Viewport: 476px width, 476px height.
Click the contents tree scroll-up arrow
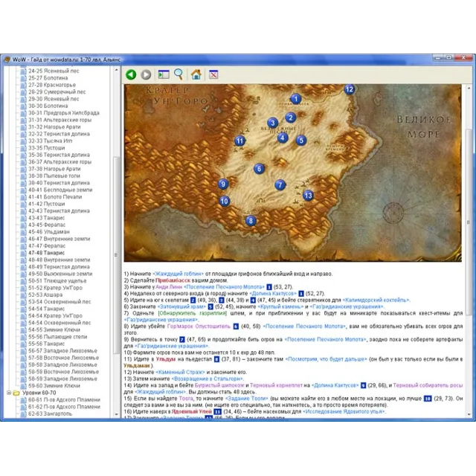tap(117, 70)
